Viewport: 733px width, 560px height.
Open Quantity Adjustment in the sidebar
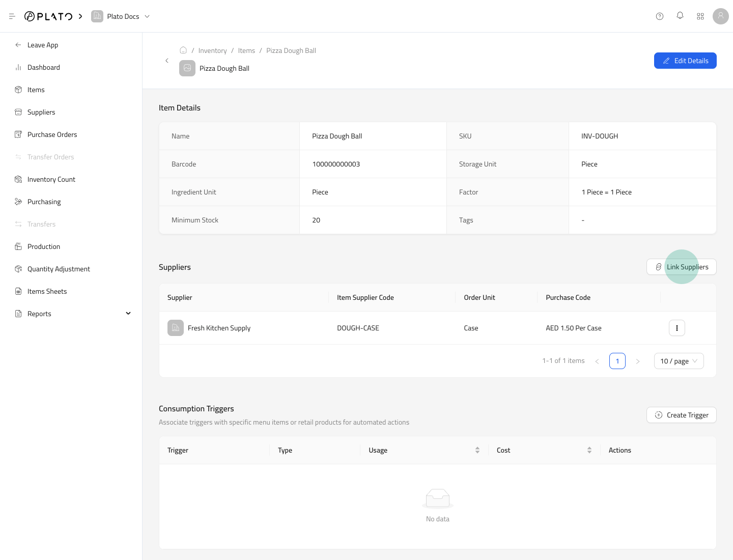tap(59, 269)
